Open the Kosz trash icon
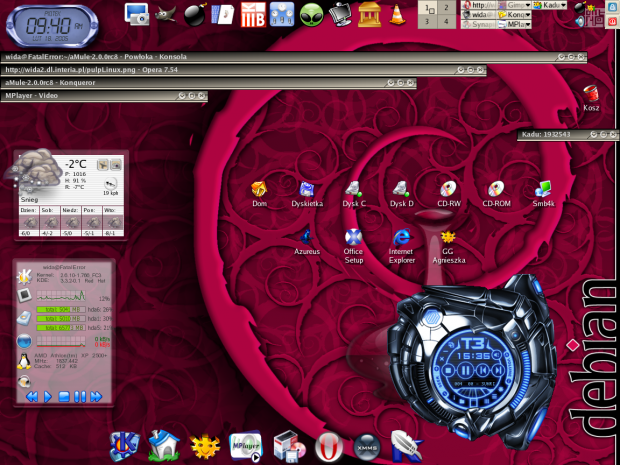 591,98
